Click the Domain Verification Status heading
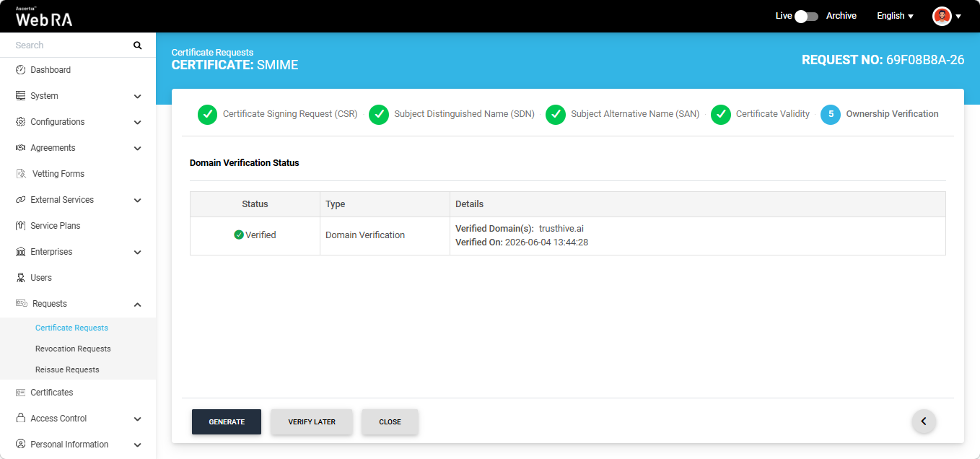This screenshot has width=980, height=459. coord(244,163)
